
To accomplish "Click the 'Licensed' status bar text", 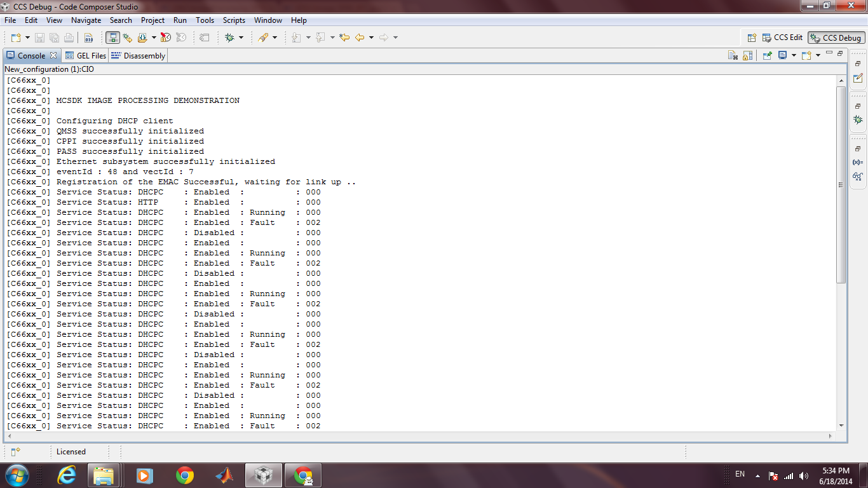I will [x=71, y=452].
